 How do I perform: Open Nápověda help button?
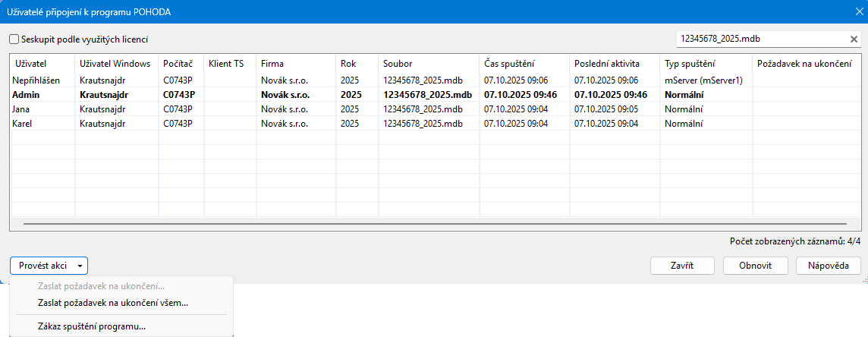pyautogui.click(x=828, y=266)
